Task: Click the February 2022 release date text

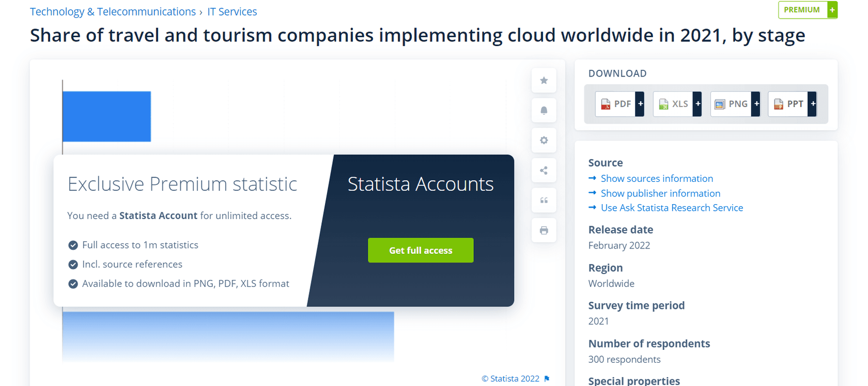Action: tap(619, 245)
